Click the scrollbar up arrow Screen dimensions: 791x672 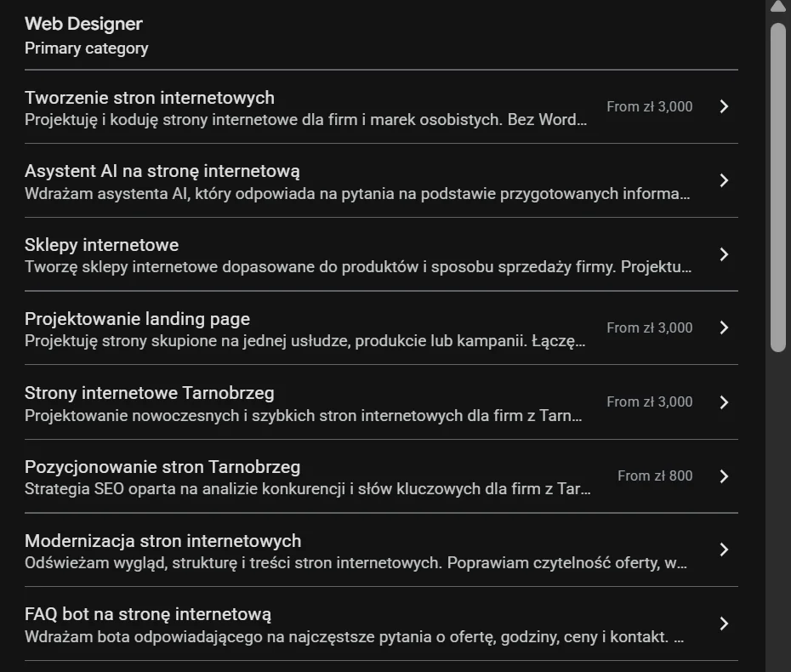tap(778, 6)
